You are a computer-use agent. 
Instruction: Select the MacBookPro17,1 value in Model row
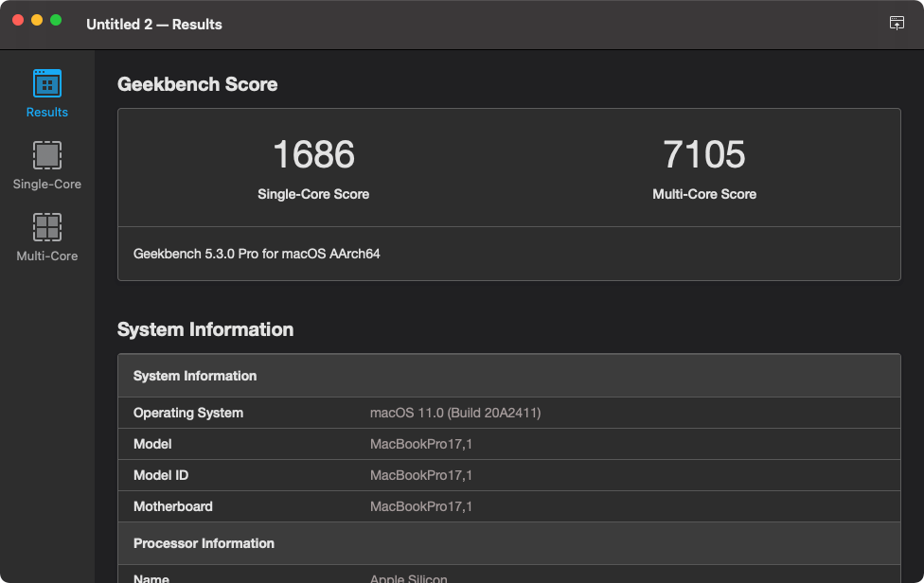(420, 444)
